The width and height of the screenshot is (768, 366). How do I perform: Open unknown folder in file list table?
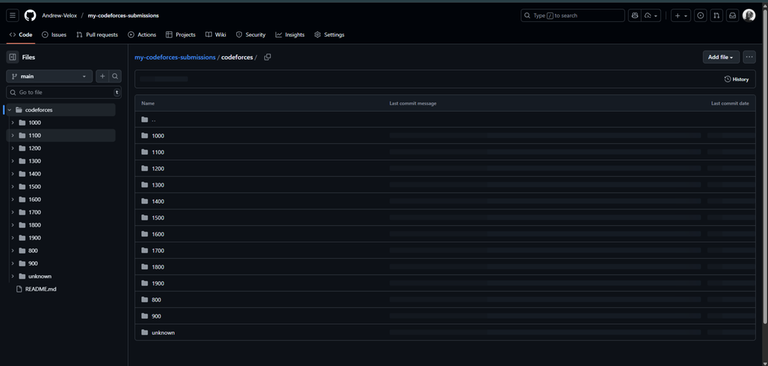(163, 333)
